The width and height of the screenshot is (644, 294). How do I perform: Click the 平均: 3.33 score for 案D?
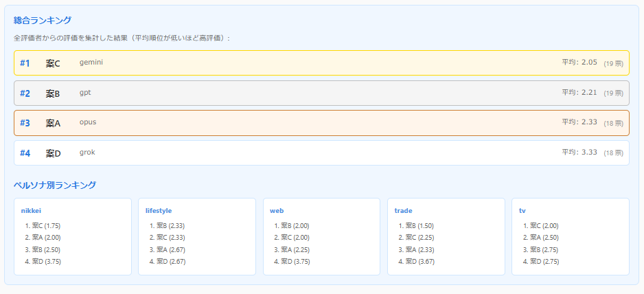[x=579, y=152]
